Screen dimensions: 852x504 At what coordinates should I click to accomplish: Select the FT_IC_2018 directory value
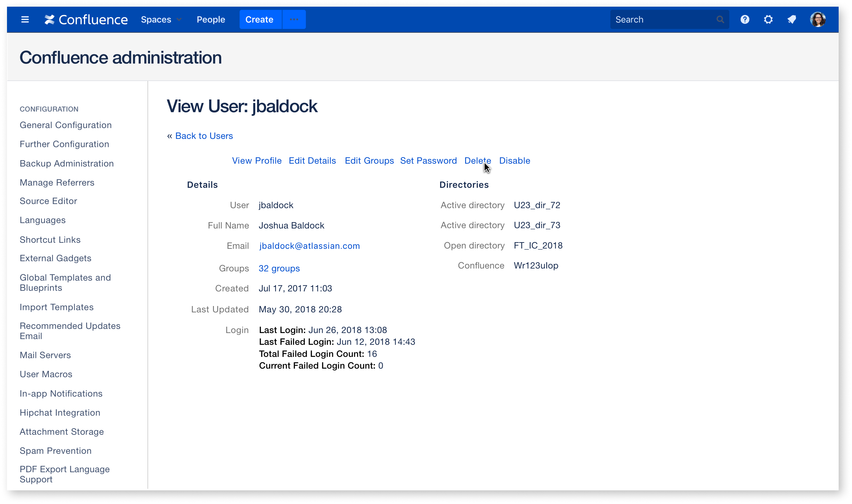coord(538,246)
